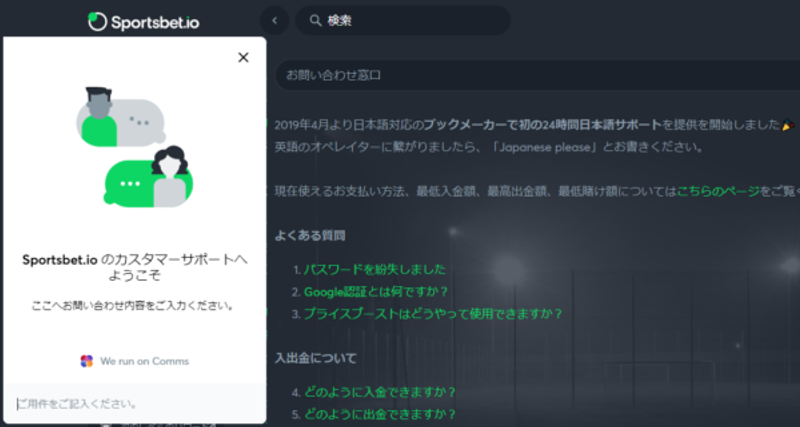Viewport: 800px width, 427px height.
Task: Click the よくある質問 heading
Action: click(x=310, y=235)
